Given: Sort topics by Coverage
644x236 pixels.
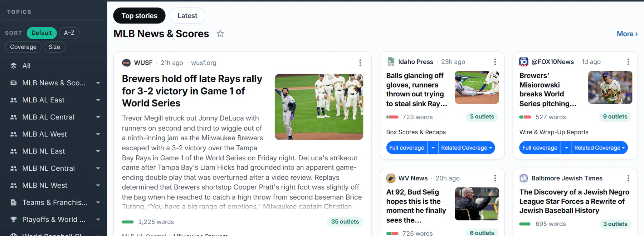Looking at the screenshot, I should [x=23, y=47].
